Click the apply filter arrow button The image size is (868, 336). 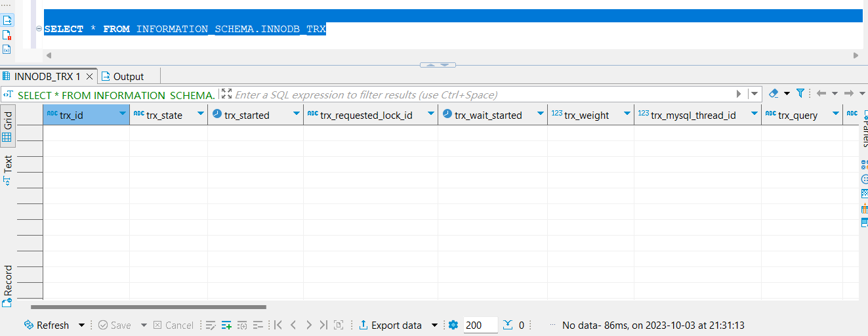[739, 94]
